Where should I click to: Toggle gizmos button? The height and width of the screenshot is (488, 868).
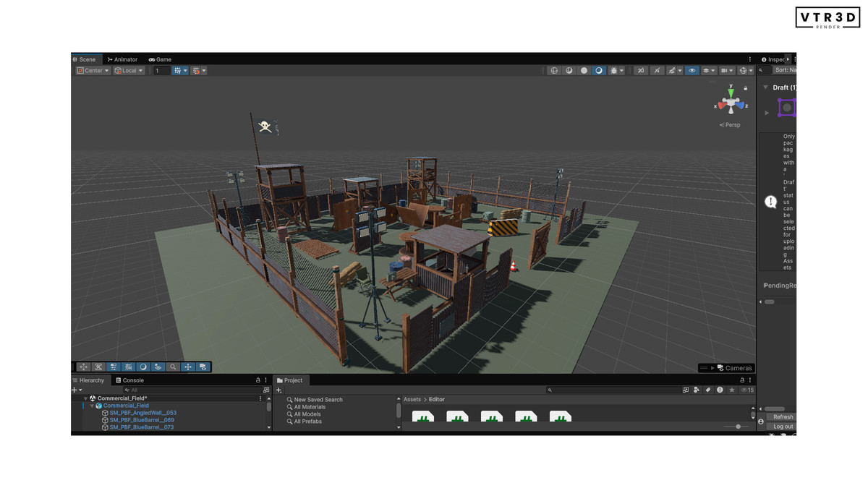click(743, 71)
